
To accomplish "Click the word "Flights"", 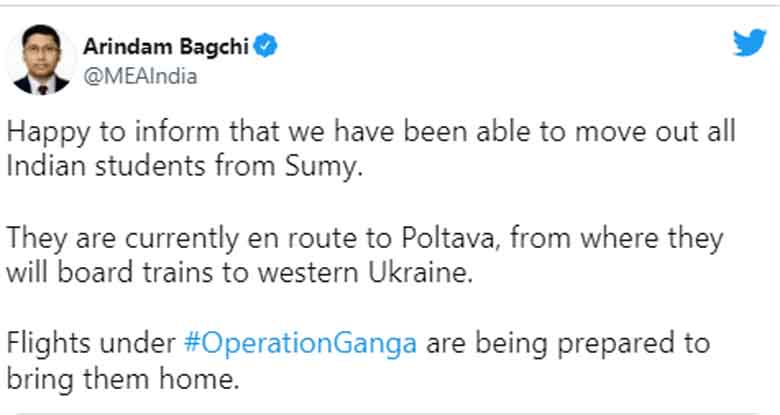I will tap(42, 345).
